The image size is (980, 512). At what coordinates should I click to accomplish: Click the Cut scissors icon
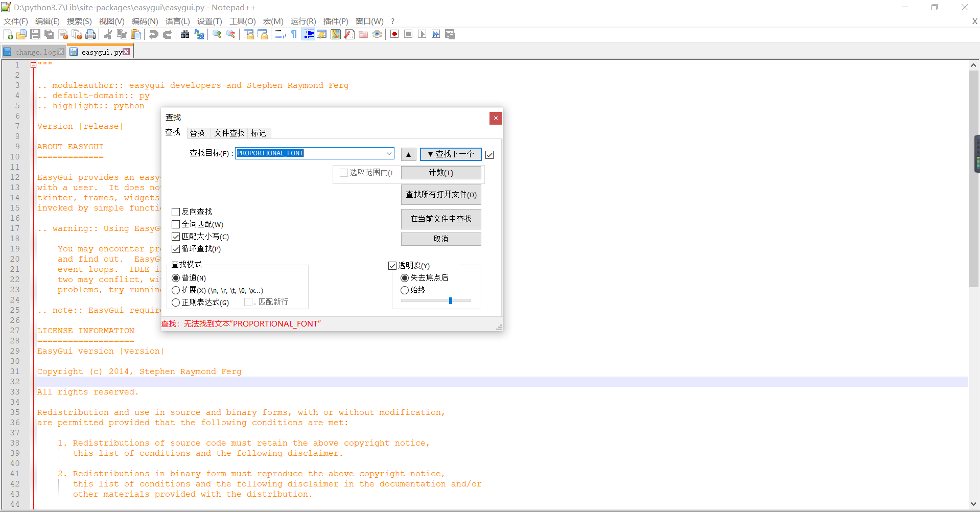tap(108, 34)
